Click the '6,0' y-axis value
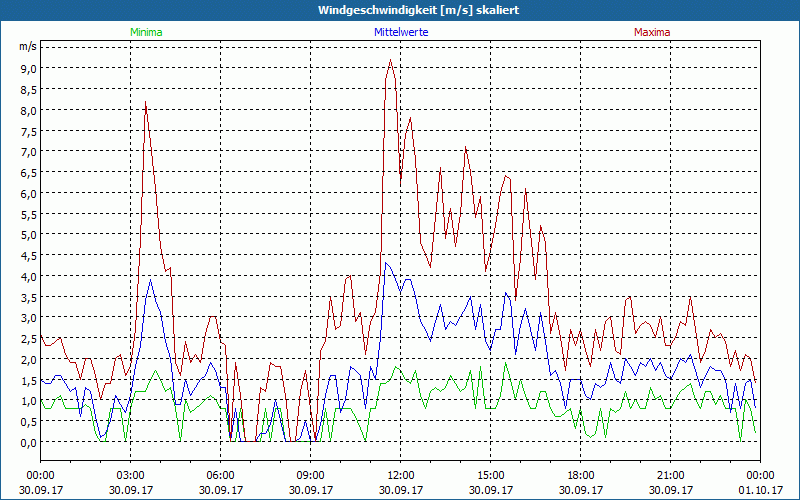Image resolution: width=800 pixels, height=500 pixels. click(29, 193)
